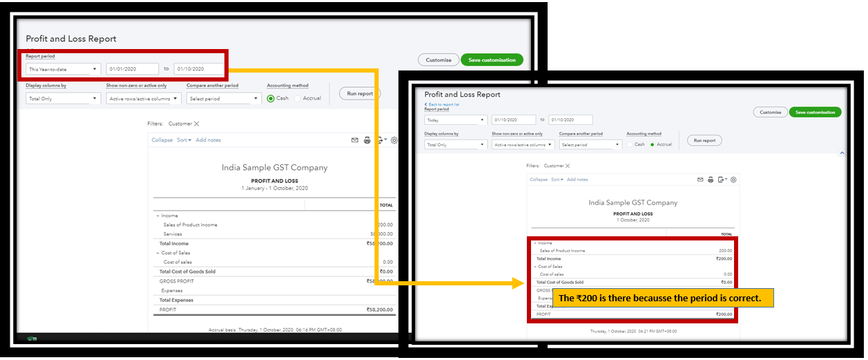Select Accrual accounting method in left window

pos(298,98)
